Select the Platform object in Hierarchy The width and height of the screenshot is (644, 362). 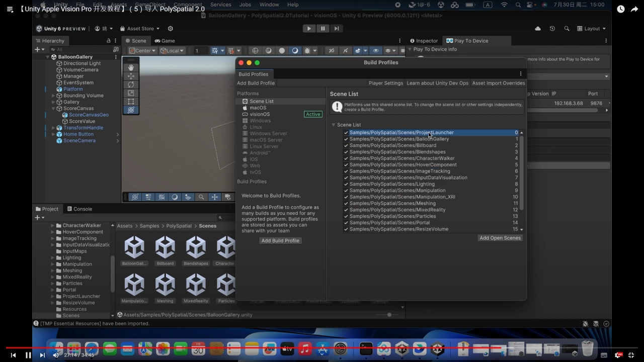tap(73, 89)
